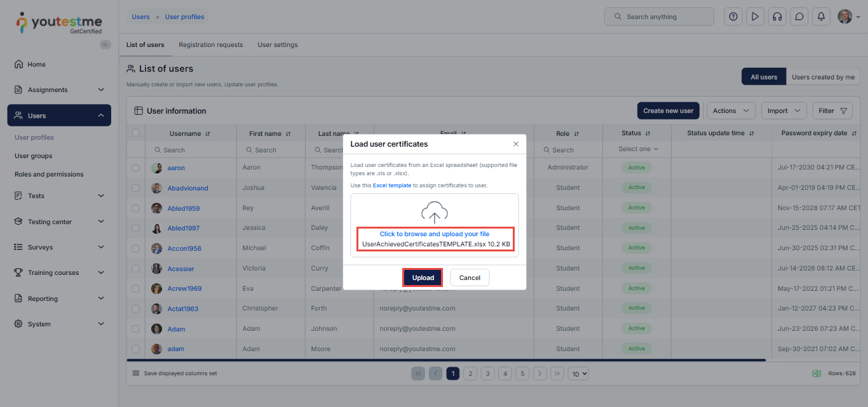Click the help question mark icon
868x407 pixels.
coord(733,17)
